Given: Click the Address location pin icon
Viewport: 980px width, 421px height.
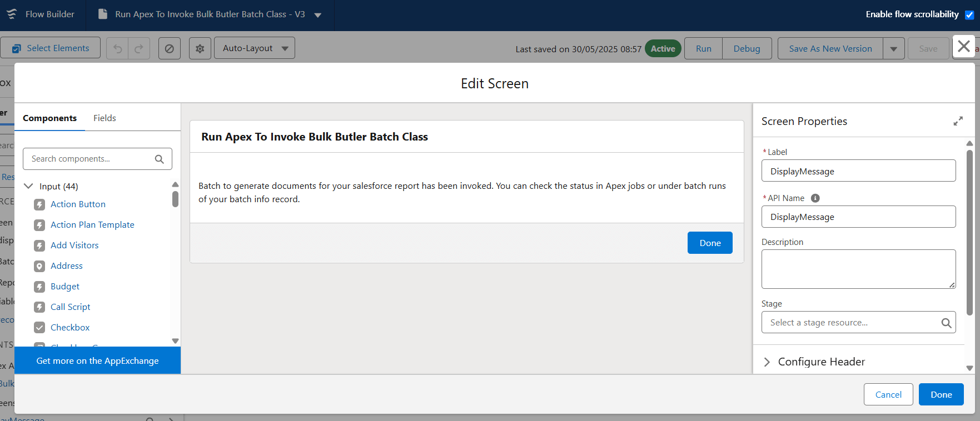Looking at the screenshot, I should point(39,266).
